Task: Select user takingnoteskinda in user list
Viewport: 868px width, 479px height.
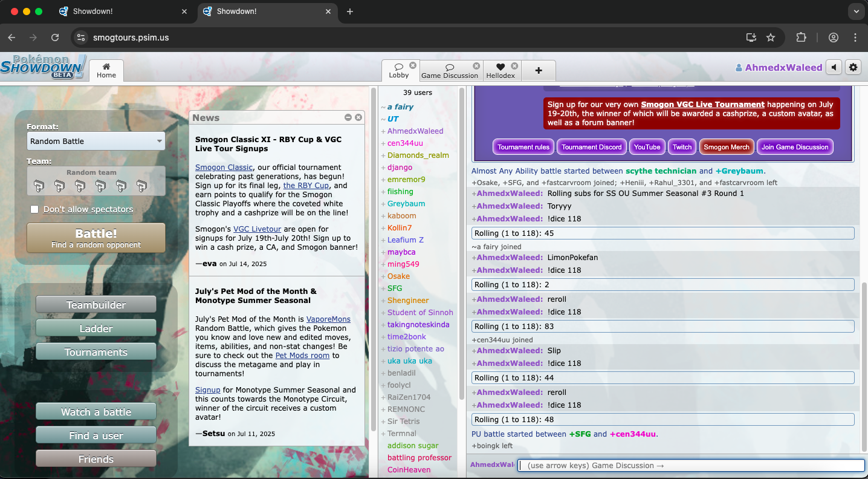Action: point(418,325)
